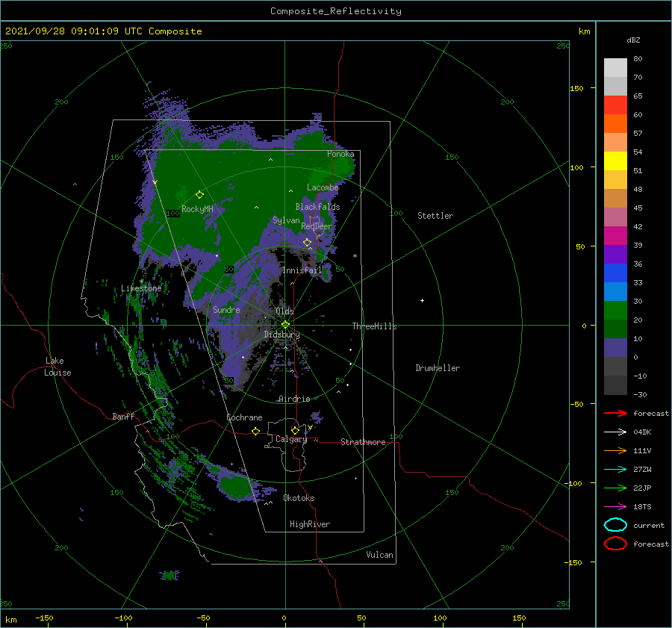
Task: Click the Vulcan label
Action: pos(379,555)
